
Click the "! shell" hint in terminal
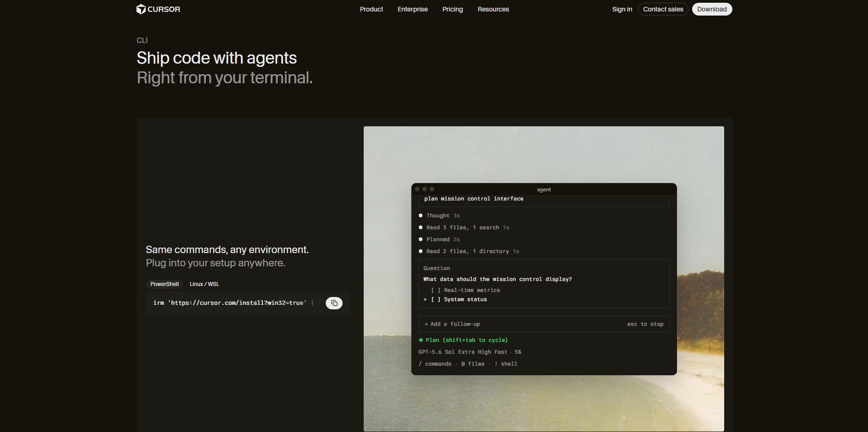[x=506, y=364]
